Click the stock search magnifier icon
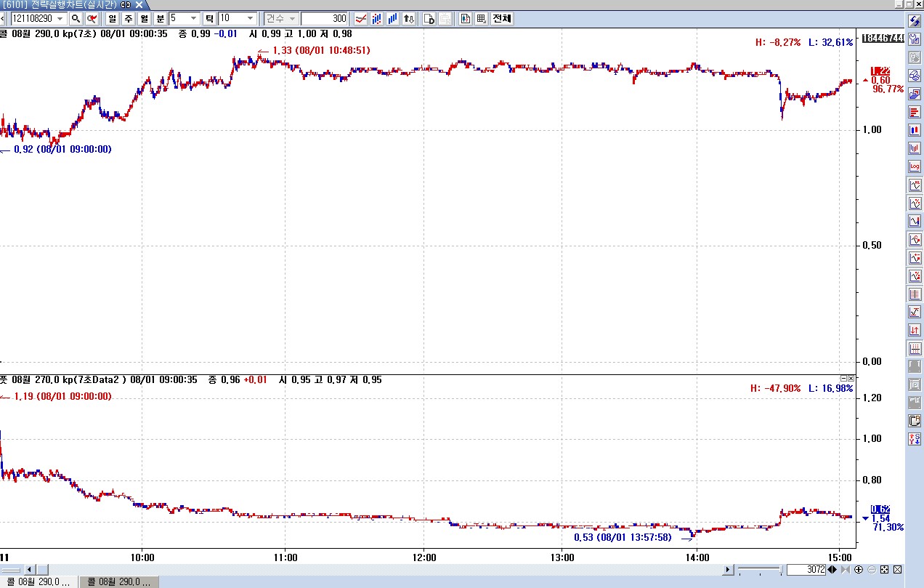924x588 pixels. (x=76, y=18)
